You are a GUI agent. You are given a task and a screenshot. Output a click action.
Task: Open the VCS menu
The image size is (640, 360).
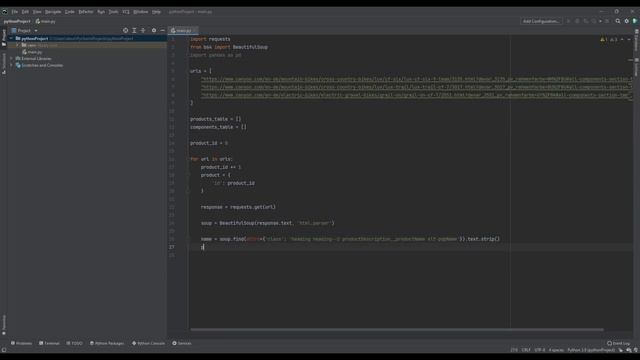click(126, 12)
